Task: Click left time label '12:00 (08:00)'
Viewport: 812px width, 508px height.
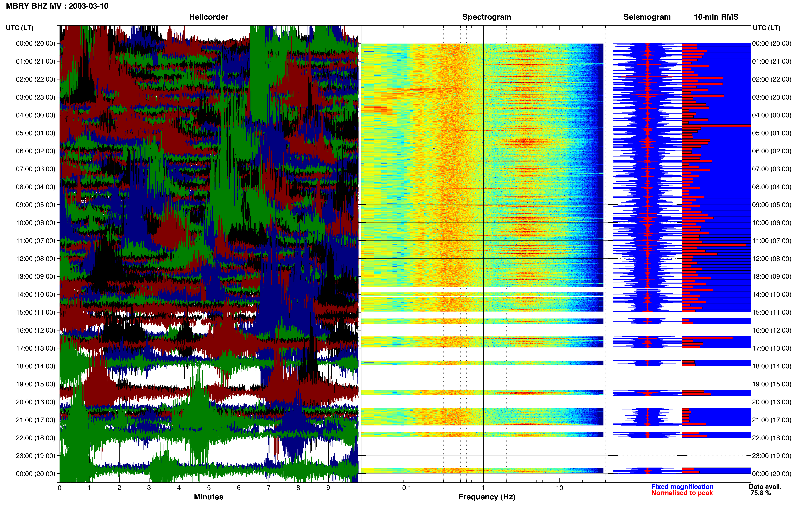Action: (x=36, y=259)
